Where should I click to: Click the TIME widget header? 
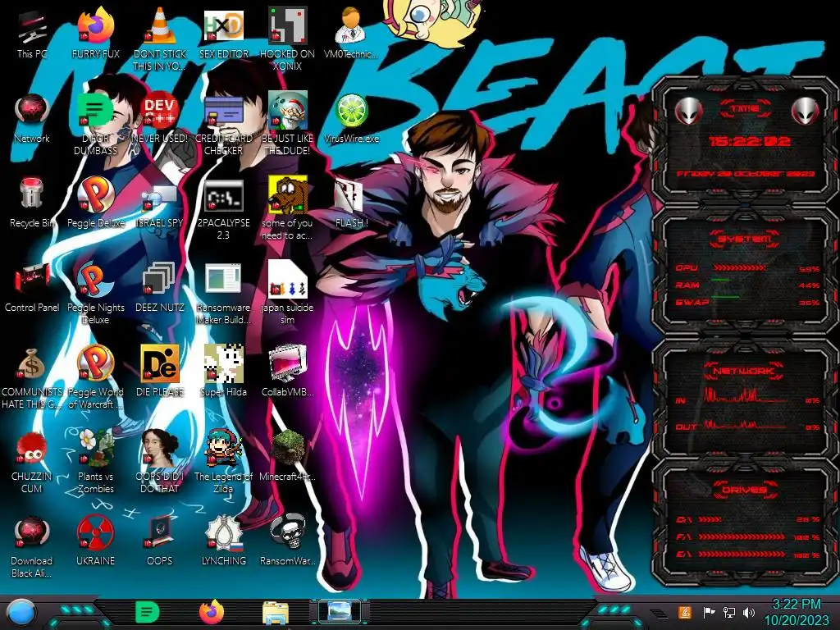coord(745,109)
